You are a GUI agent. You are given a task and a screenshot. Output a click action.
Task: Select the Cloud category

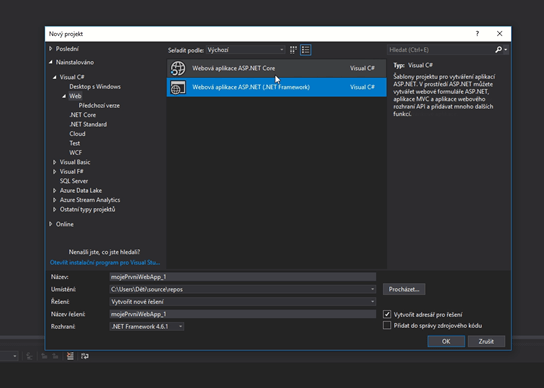click(77, 134)
